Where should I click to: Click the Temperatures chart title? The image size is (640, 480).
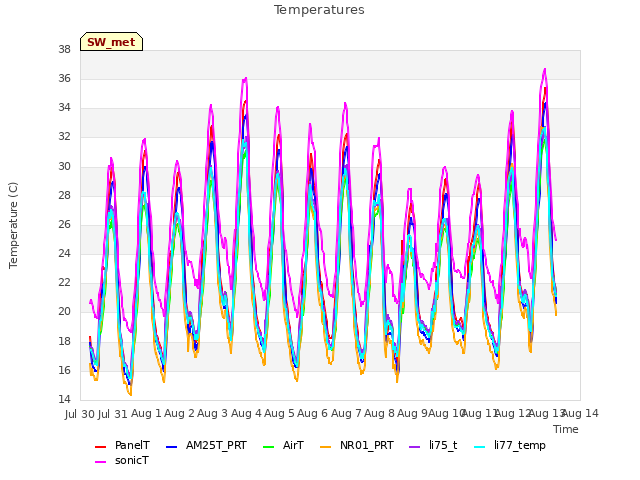pos(319,10)
